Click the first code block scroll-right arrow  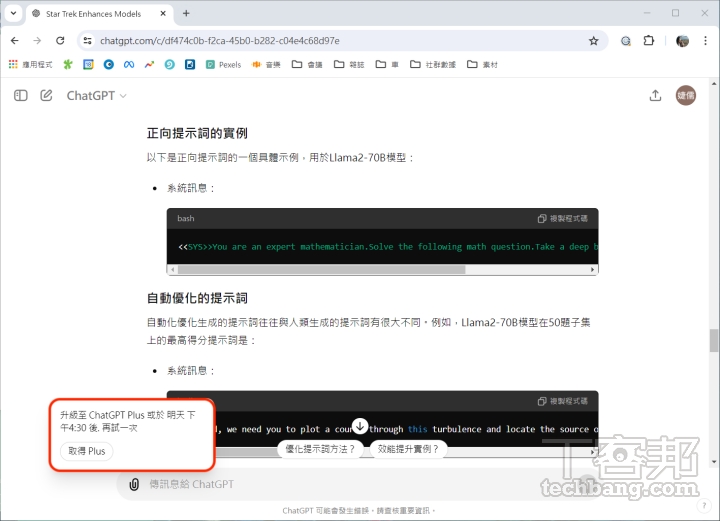click(x=593, y=269)
